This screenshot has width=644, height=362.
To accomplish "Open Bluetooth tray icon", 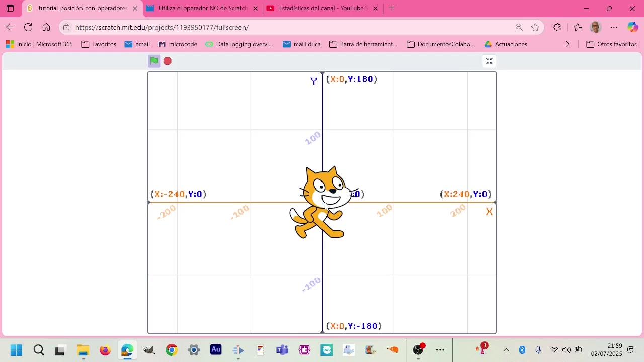I will click(522, 350).
